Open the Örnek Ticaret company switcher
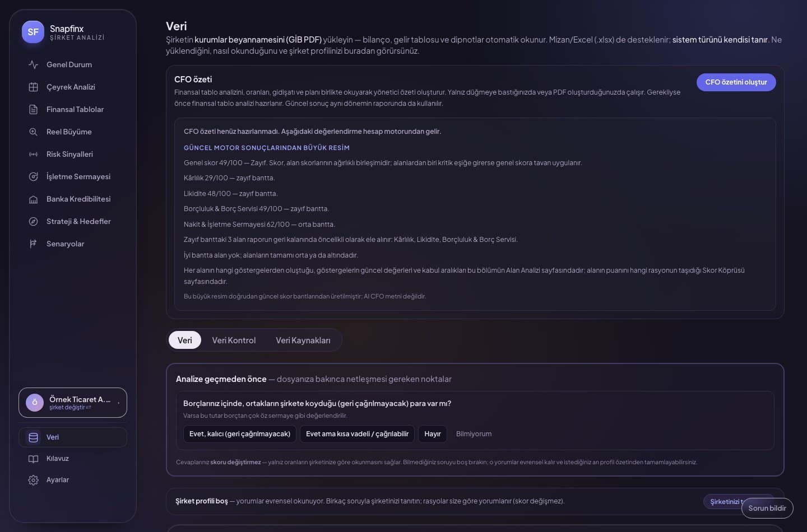807x532 pixels. click(x=73, y=403)
